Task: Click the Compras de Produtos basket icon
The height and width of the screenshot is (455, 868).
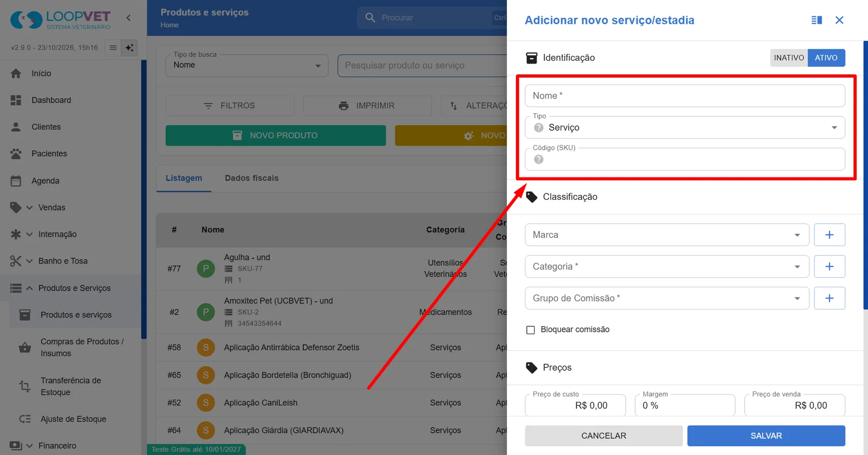Action: 25,347
